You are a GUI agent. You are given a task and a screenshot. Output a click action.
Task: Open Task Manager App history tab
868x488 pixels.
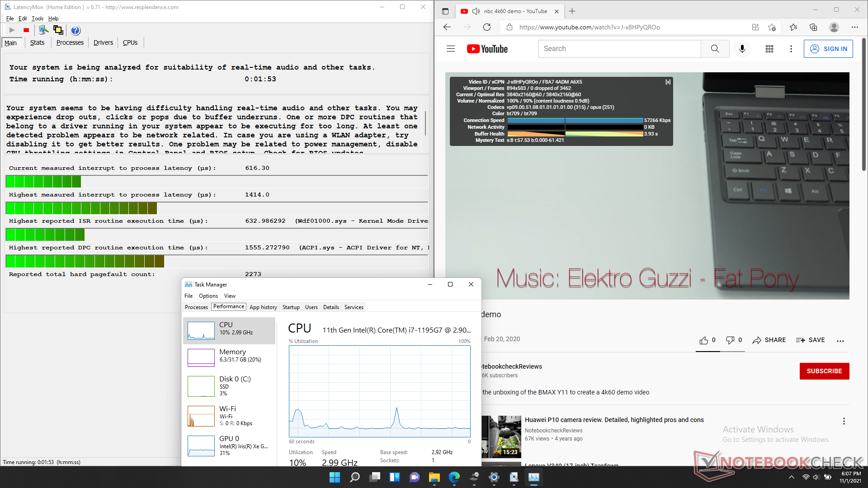[x=263, y=307]
